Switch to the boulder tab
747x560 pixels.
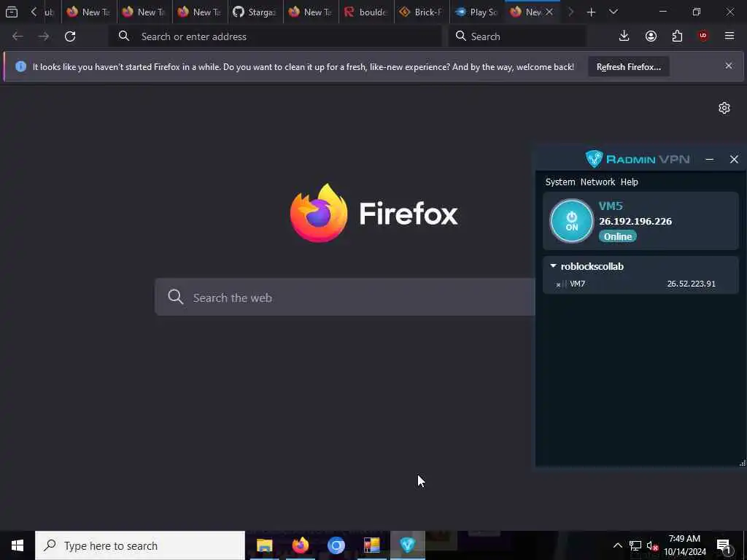[x=366, y=12]
